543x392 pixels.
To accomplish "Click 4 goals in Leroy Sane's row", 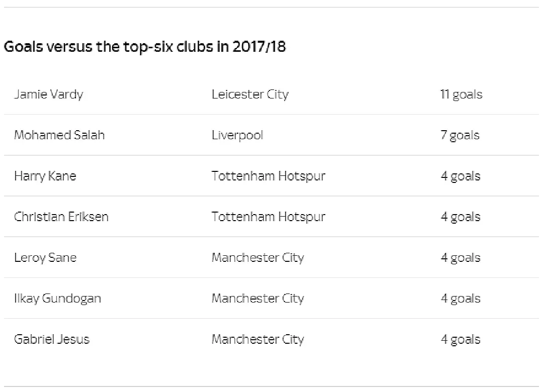I will click(460, 258).
